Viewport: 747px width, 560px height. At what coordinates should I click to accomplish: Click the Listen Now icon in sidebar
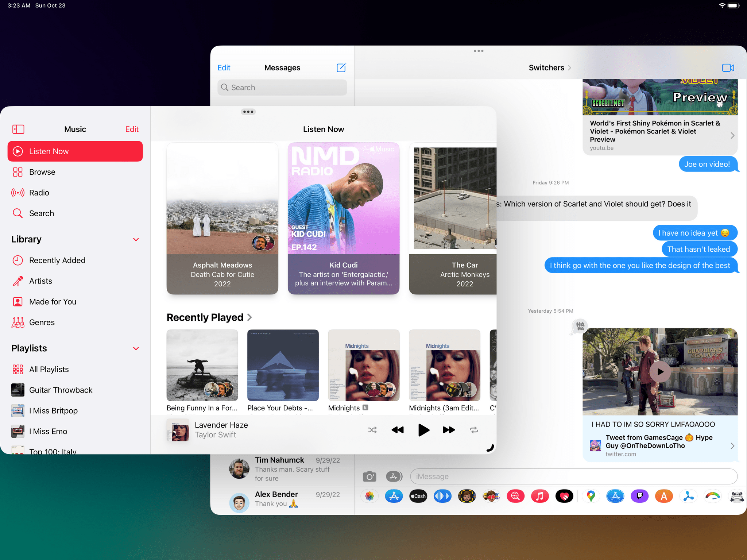click(18, 151)
